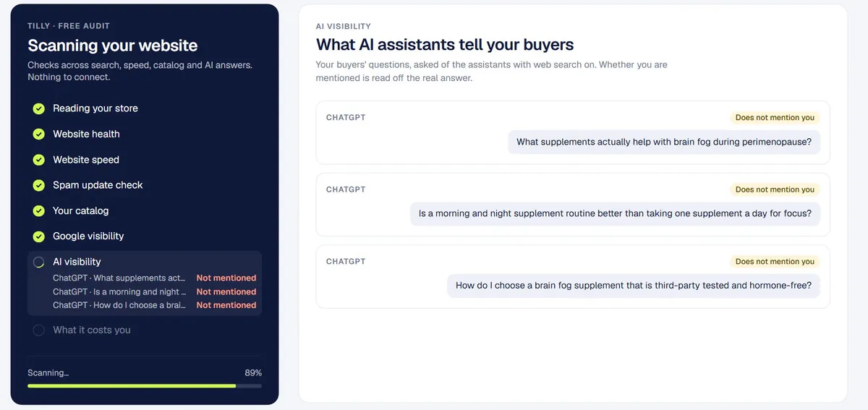The width and height of the screenshot is (868, 410).
Task: Click the morning and night supplement routine question bubble
Action: (615, 213)
